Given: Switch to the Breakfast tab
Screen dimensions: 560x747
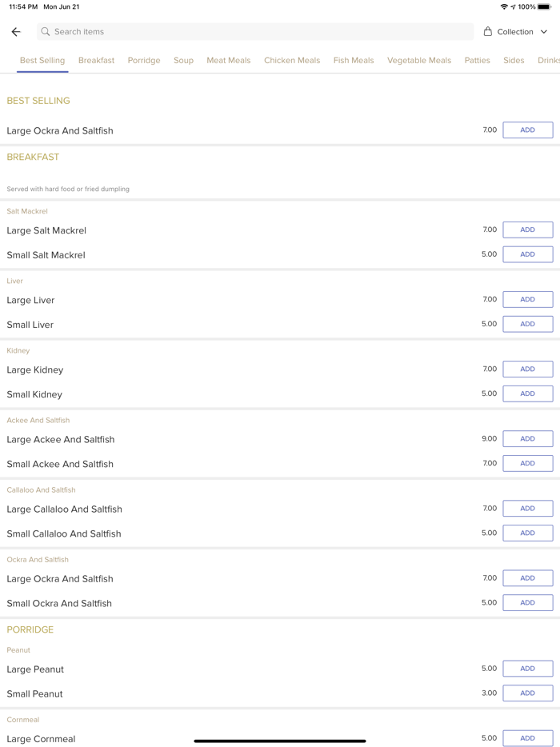Looking at the screenshot, I should [96, 61].
